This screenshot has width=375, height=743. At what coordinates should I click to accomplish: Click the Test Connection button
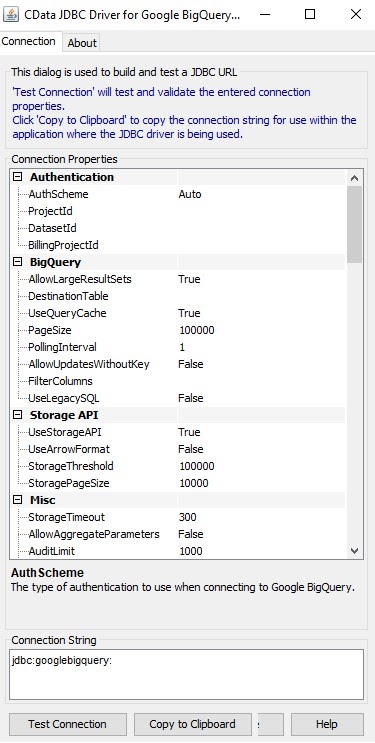pos(68,724)
